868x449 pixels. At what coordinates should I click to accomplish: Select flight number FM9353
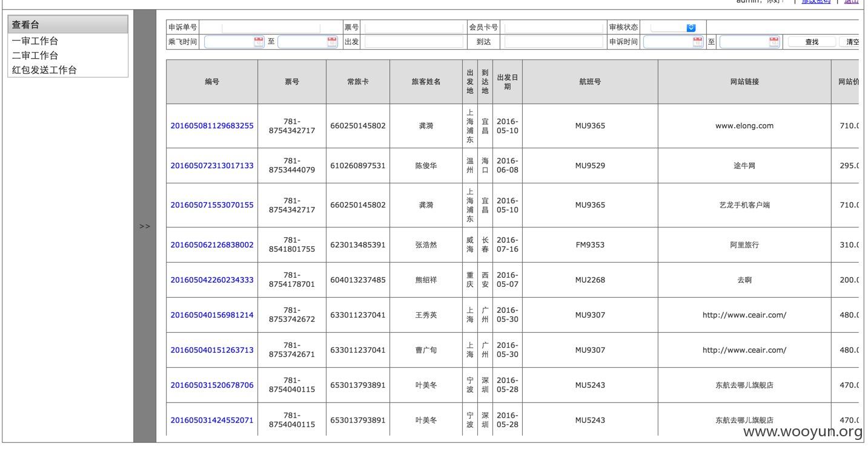click(590, 245)
